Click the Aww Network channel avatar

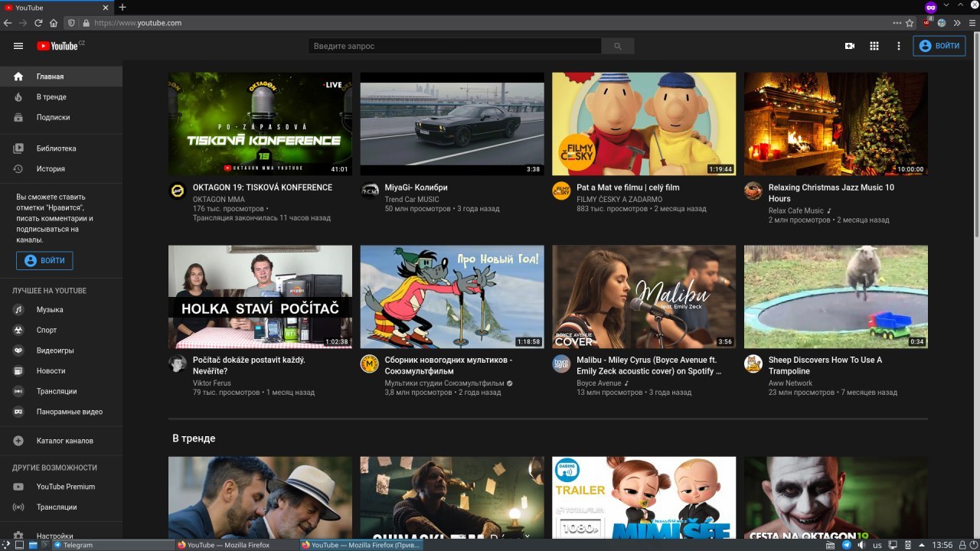point(753,364)
